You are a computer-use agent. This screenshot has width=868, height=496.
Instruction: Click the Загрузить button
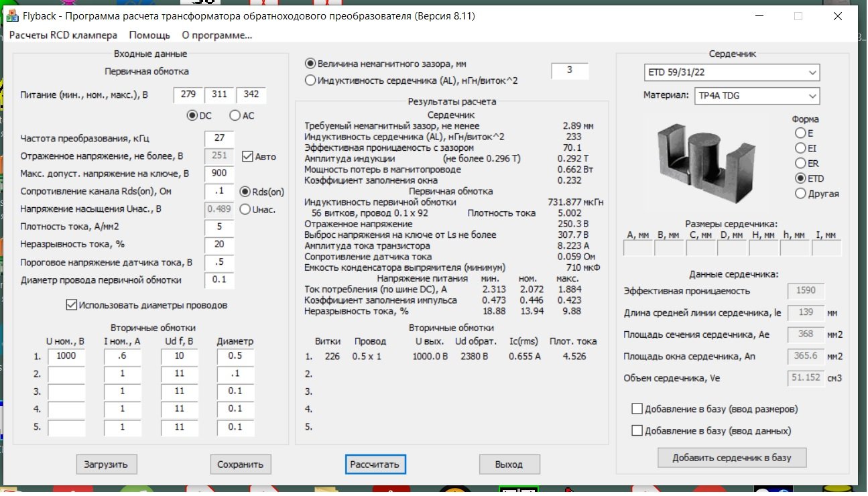click(x=106, y=464)
